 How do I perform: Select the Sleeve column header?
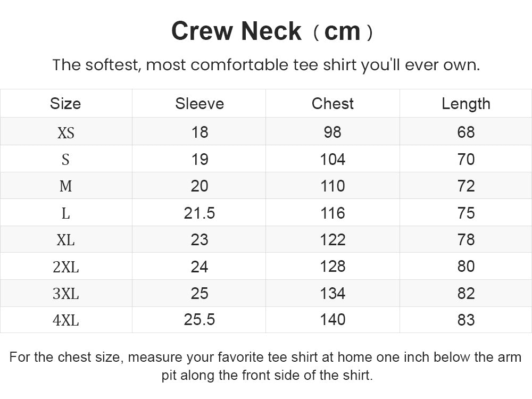(199, 104)
